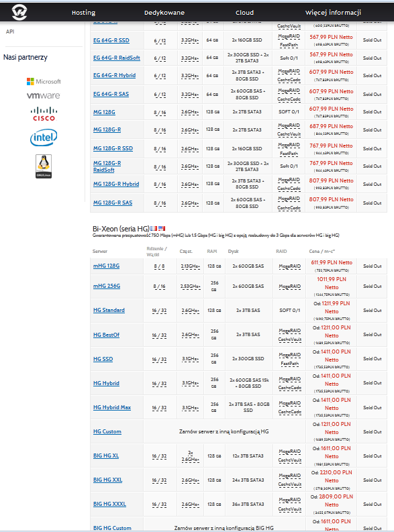Open the BIG HG XXL server link

click(x=107, y=480)
